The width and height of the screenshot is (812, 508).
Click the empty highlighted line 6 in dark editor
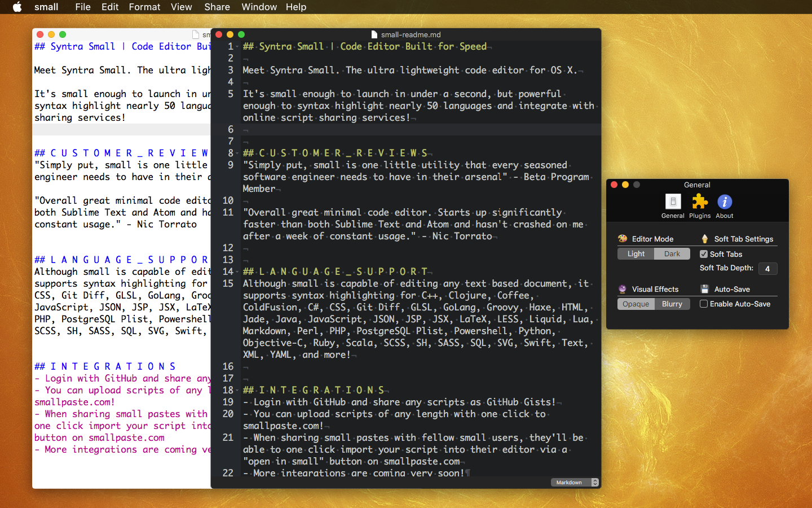[421, 129]
